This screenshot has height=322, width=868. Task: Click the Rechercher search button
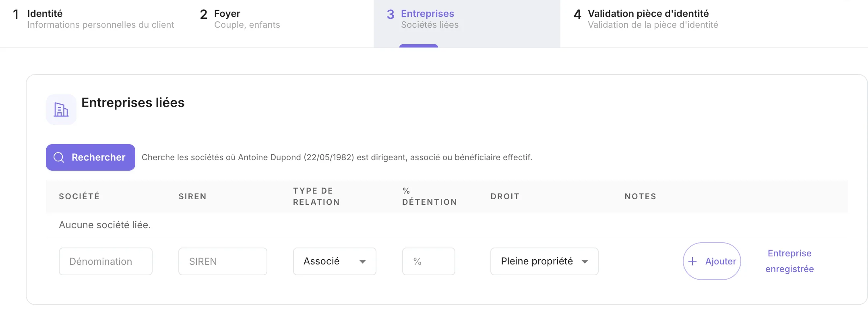(91, 157)
